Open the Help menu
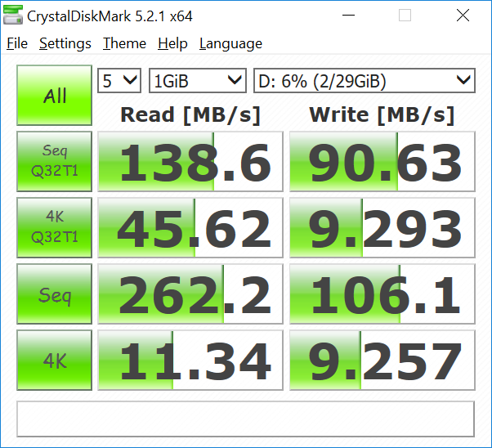 click(x=172, y=43)
